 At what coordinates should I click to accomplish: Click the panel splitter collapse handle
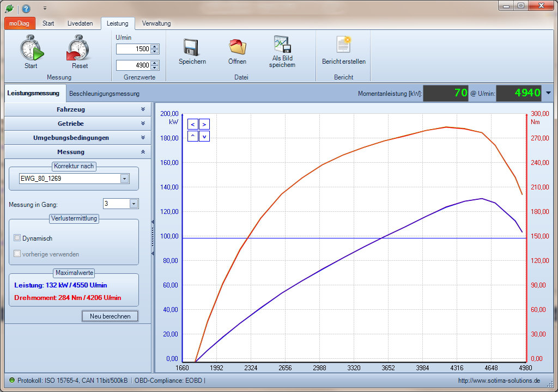coord(153,237)
